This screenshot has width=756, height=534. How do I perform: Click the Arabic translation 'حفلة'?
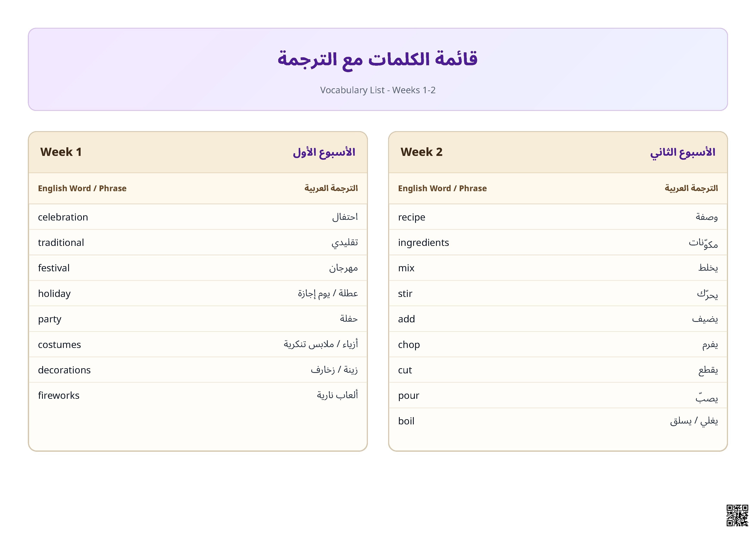349,319
